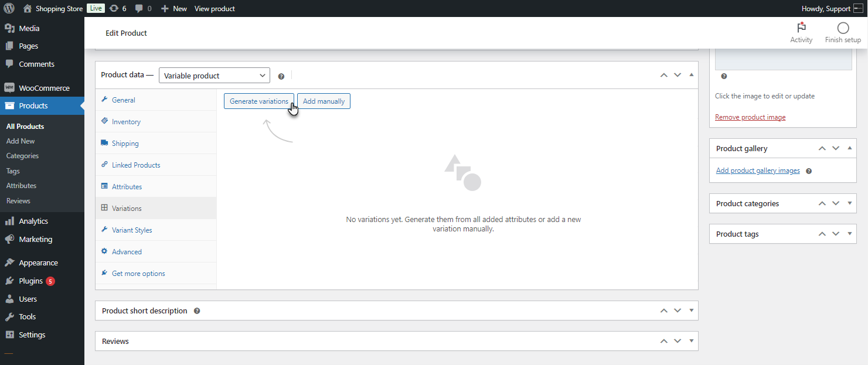868x365 pixels.
Task: Open the comments bubble icon in admin bar
Action: click(x=139, y=8)
